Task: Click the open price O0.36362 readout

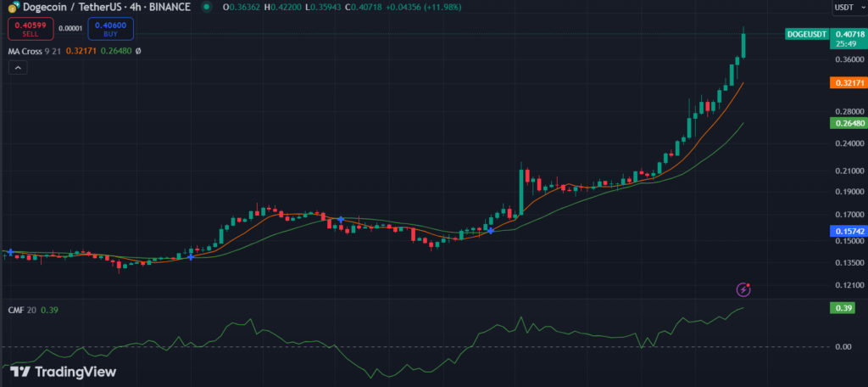Action: [242, 7]
